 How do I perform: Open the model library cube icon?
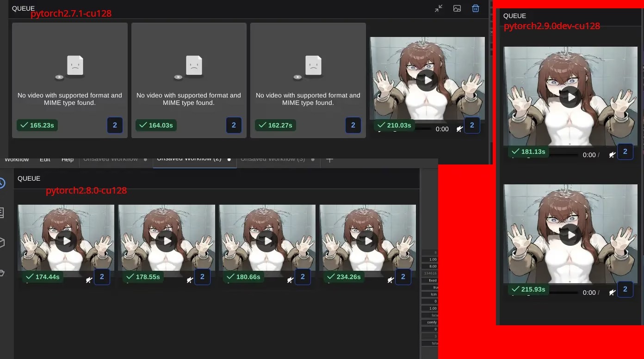(x=1, y=243)
